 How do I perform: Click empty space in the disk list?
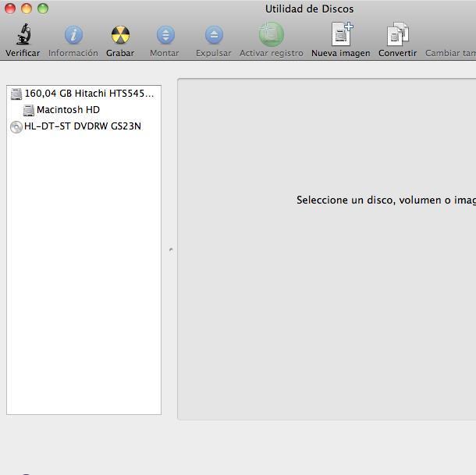tap(83, 273)
